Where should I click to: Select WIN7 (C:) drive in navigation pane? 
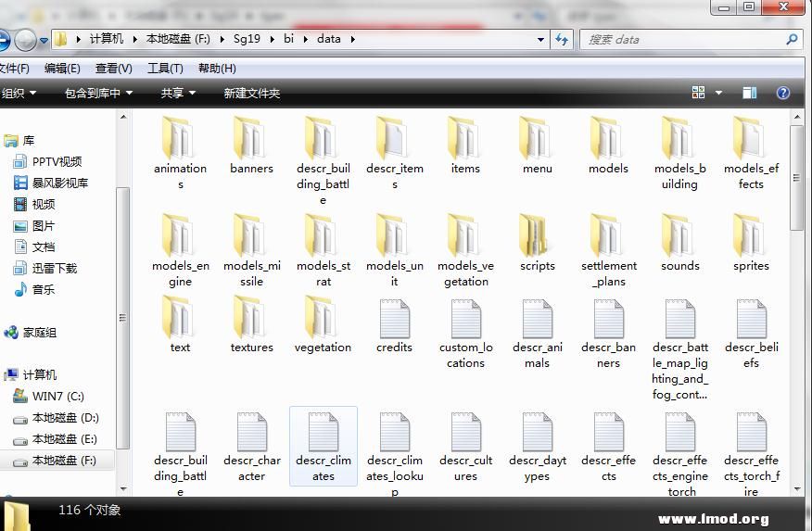tap(49, 397)
